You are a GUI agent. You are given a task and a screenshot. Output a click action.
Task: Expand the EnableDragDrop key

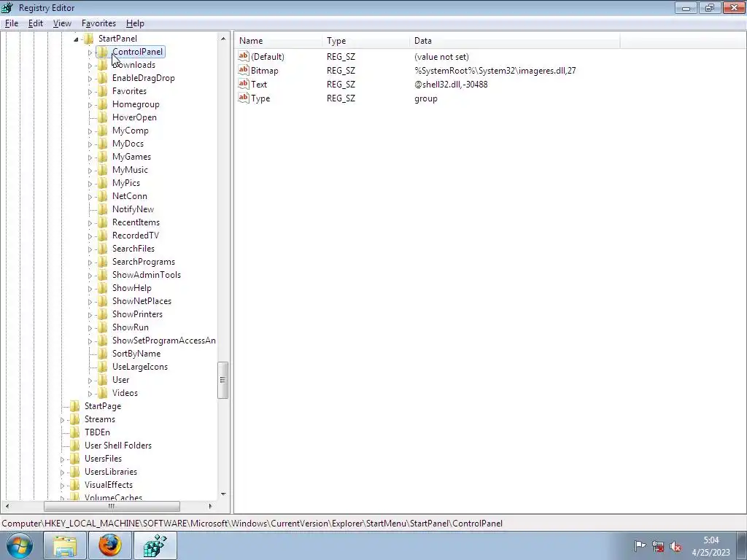[90, 79]
